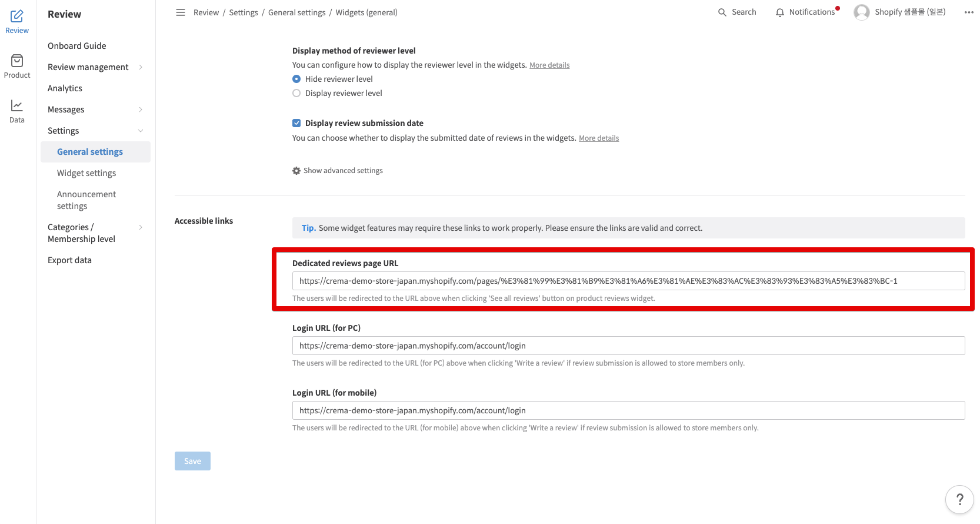Collapse the Settings menu section
The height and width of the screenshot is (524, 980).
click(141, 131)
